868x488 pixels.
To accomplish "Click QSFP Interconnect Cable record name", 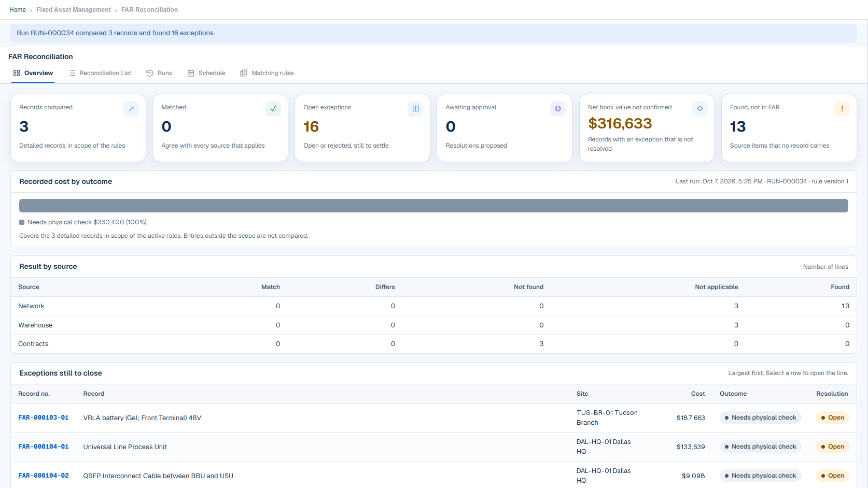I will coord(158,476).
